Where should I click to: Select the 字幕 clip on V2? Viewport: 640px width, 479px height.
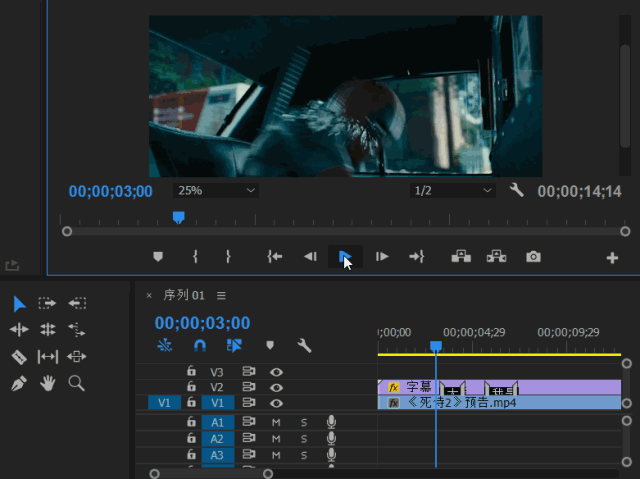click(x=500, y=387)
